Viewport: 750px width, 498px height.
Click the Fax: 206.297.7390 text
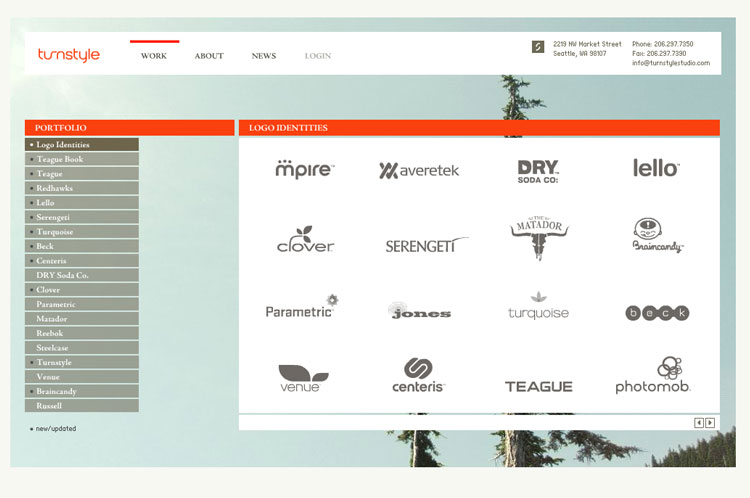pyautogui.click(x=659, y=54)
